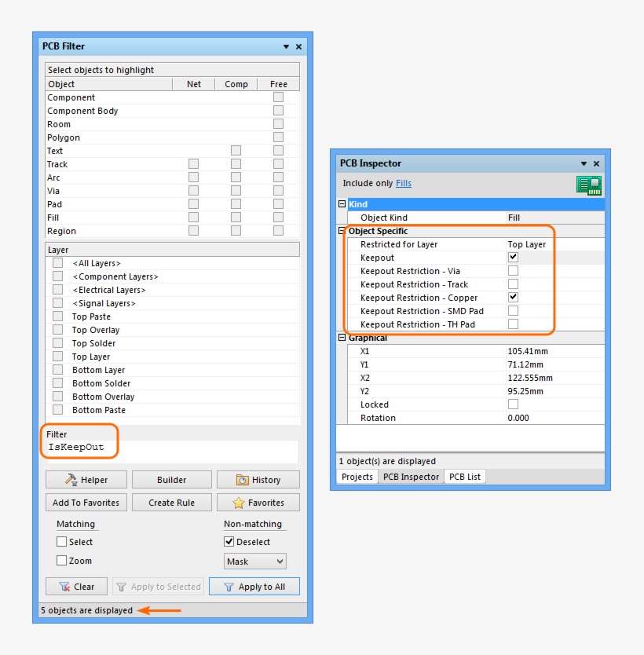Click the green PCB icon in PCB Inspector
The width and height of the screenshot is (644, 655).
588,185
